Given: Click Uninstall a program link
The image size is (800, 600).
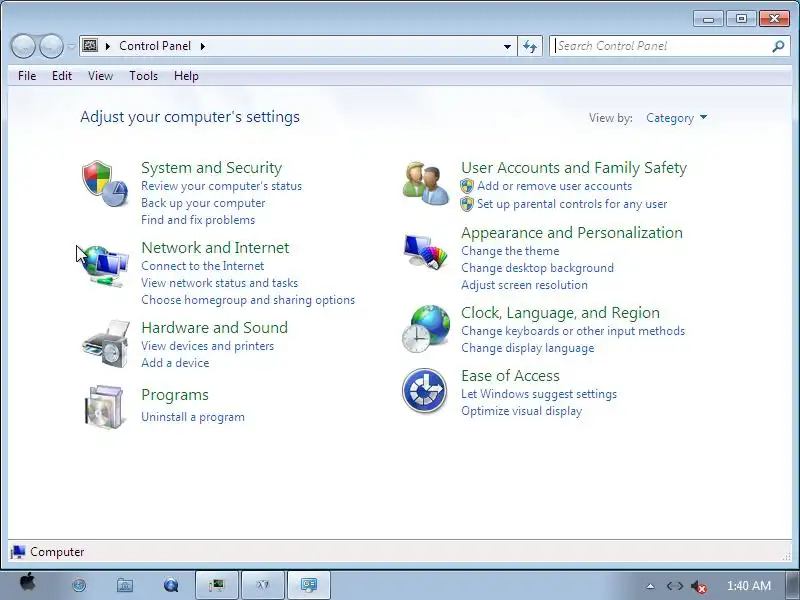Looking at the screenshot, I should click(193, 417).
